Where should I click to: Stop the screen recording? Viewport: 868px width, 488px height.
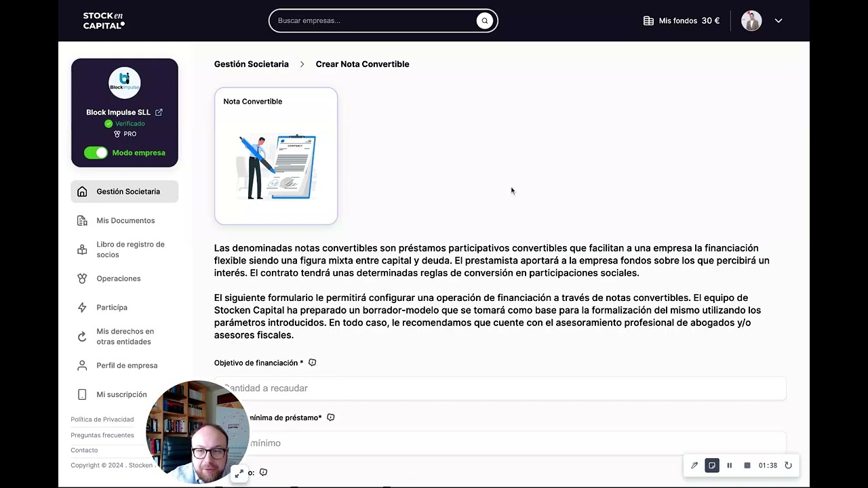747,466
